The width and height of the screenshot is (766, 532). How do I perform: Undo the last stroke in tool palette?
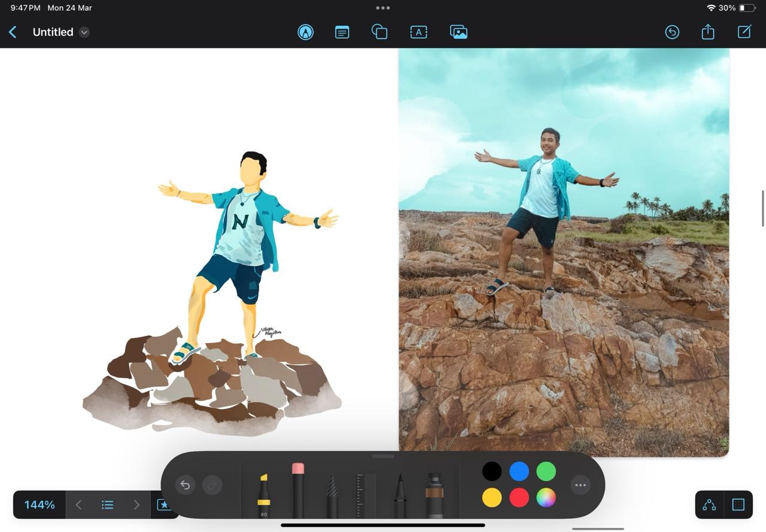185,485
